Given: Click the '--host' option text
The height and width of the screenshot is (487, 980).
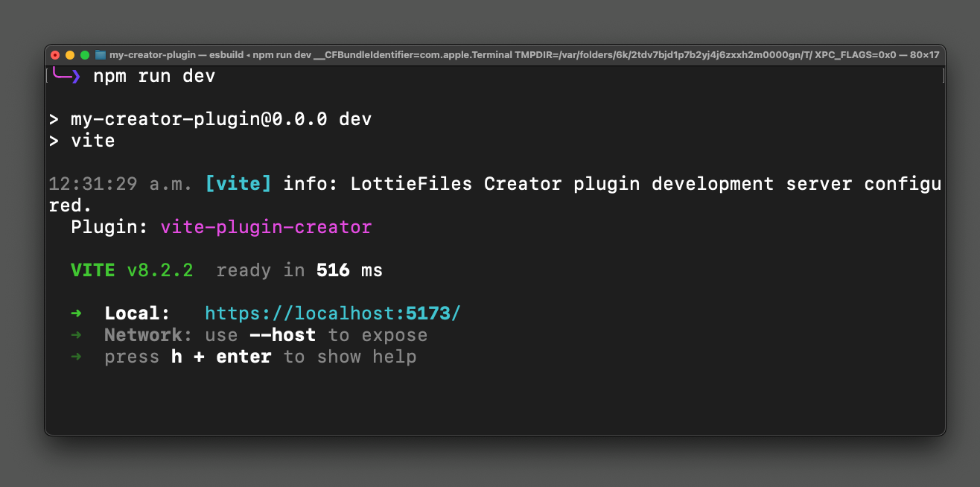Looking at the screenshot, I should 282,335.
